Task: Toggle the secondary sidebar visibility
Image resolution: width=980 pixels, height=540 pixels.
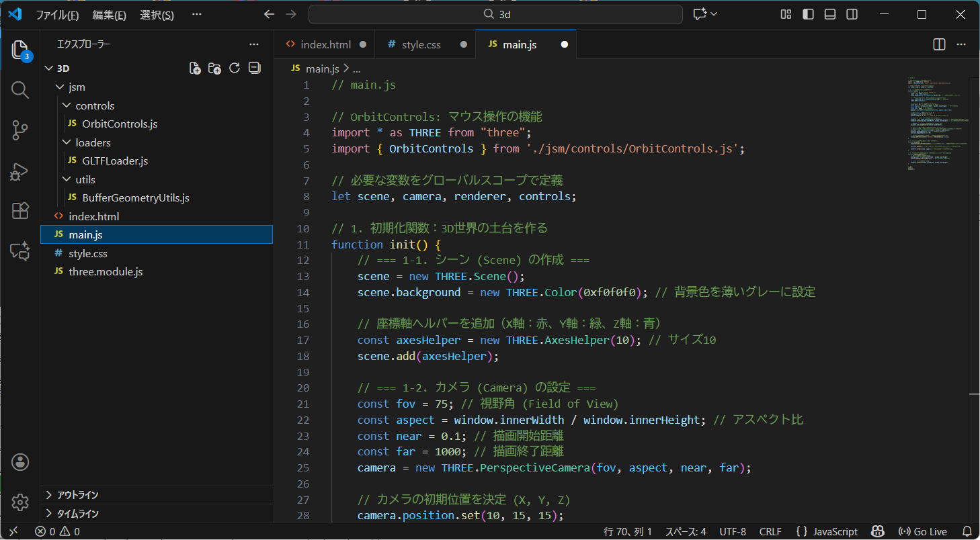Action: point(852,13)
